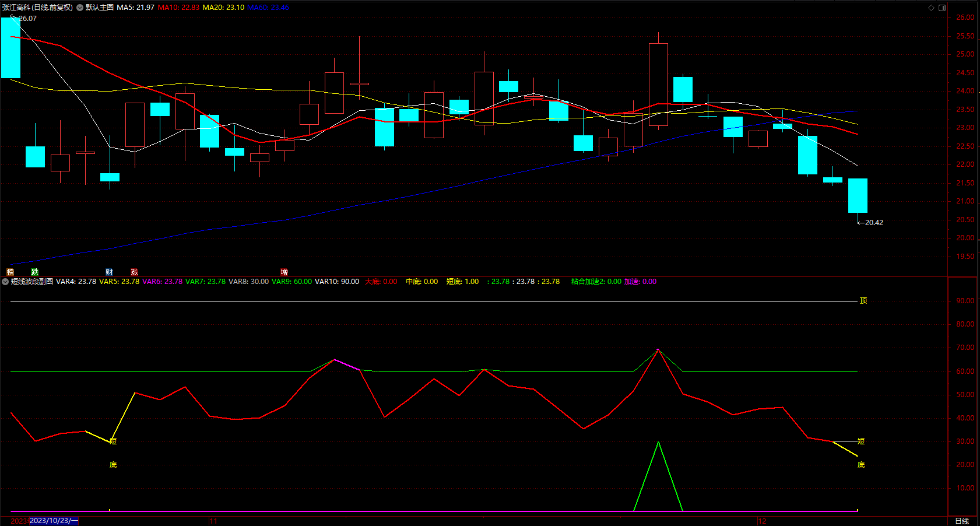
Task: Select the 默认主图 main indicator label
Action: tap(100, 8)
